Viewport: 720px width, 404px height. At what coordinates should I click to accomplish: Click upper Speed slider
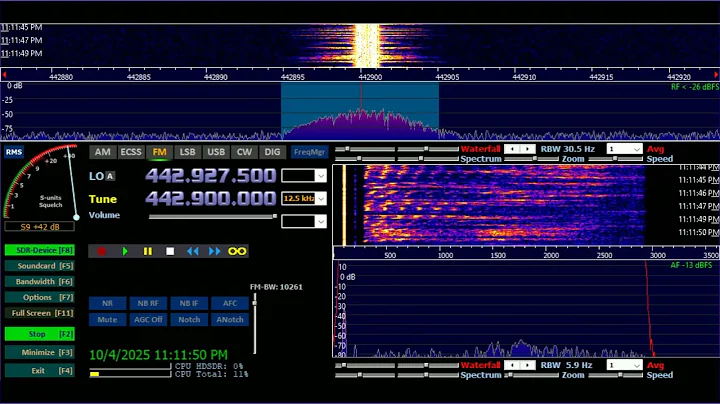click(x=615, y=159)
